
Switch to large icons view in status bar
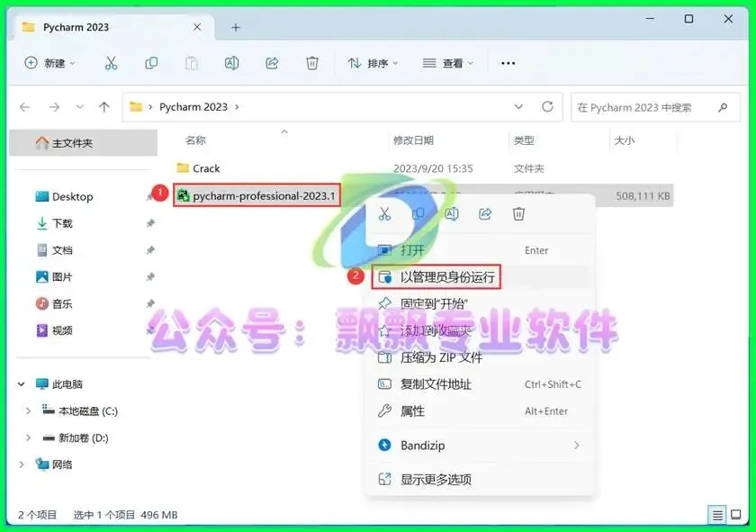(736, 515)
